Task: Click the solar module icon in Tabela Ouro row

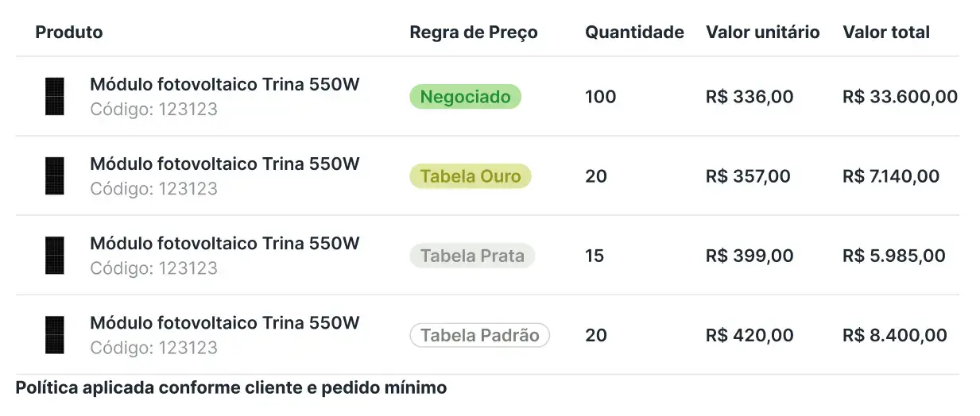Action: pyautogui.click(x=54, y=175)
